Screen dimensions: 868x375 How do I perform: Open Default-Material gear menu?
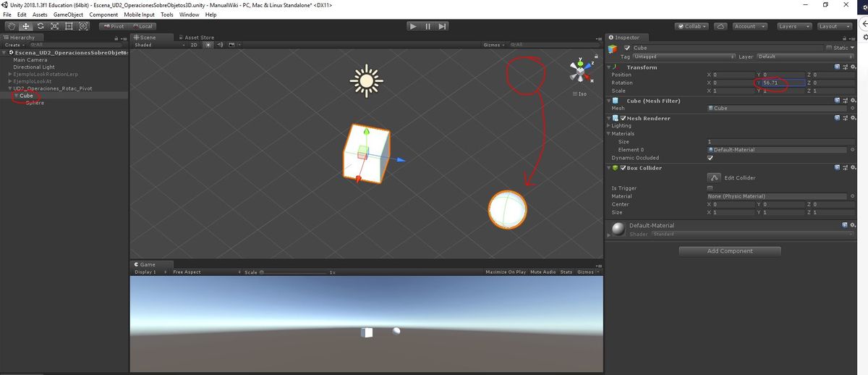point(854,225)
